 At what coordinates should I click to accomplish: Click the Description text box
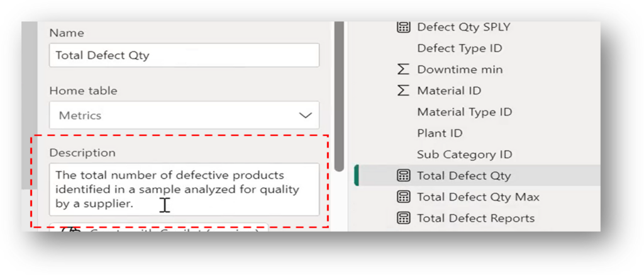pyautogui.click(x=184, y=189)
